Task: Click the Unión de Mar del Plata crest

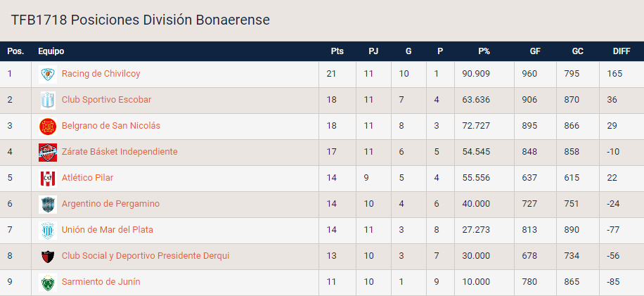Action: point(48,230)
